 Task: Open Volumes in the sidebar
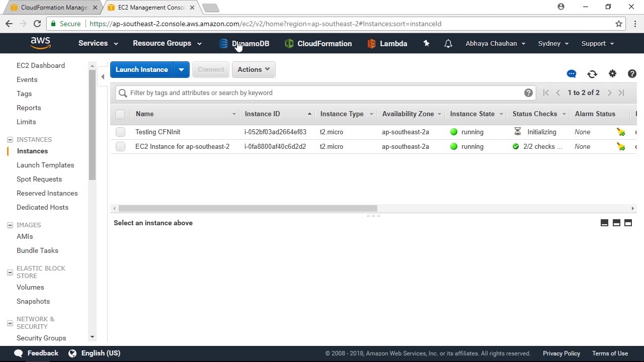click(30, 287)
